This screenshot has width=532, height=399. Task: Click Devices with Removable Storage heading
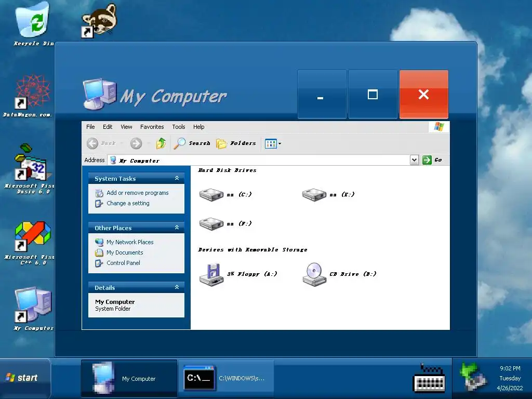coord(252,250)
